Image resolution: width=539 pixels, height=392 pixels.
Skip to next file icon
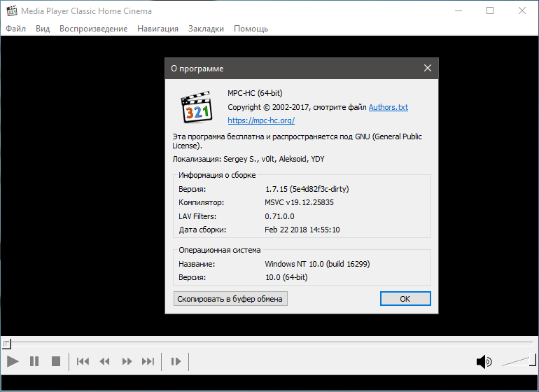[x=148, y=361]
